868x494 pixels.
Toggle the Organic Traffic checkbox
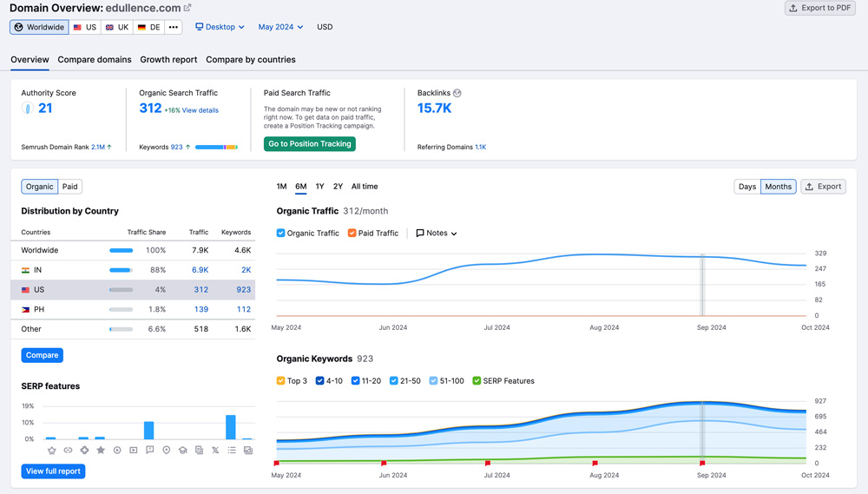pyautogui.click(x=280, y=234)
